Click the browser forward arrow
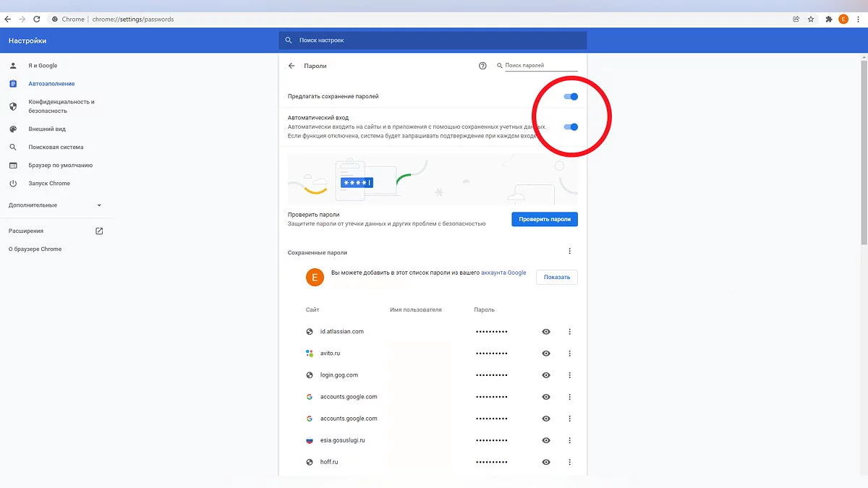Viewport: 868px width, 488px height. (23, 19)
